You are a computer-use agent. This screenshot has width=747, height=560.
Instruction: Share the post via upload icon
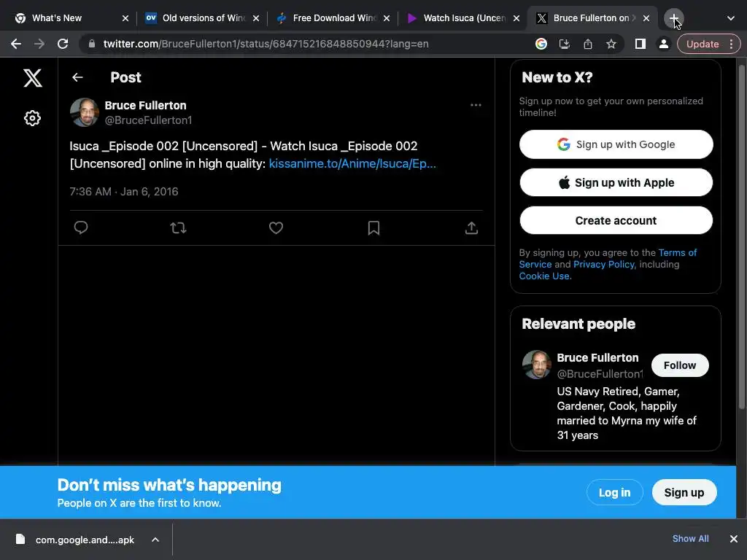(x=471, y=227)
